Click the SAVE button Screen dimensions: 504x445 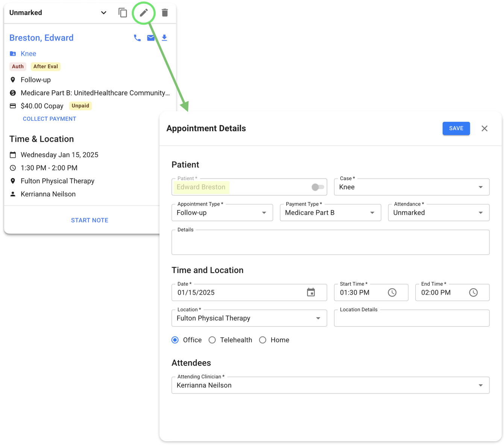point(456,129)
